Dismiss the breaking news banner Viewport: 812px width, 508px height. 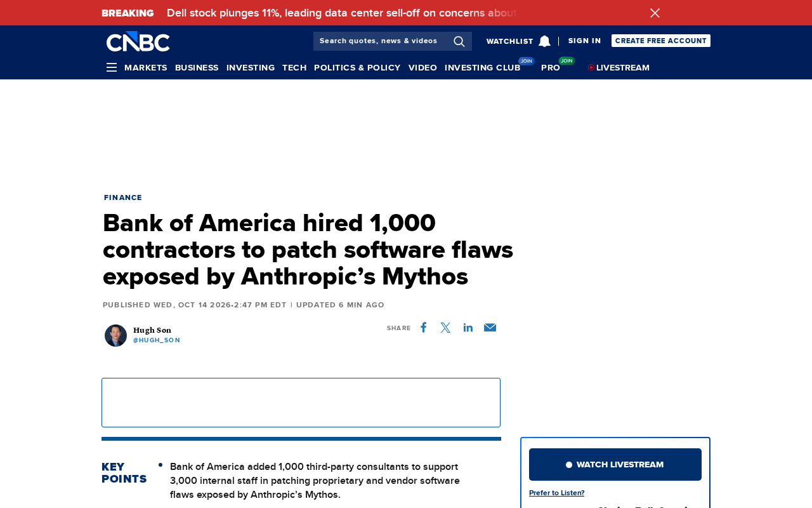tap(655, 13)
